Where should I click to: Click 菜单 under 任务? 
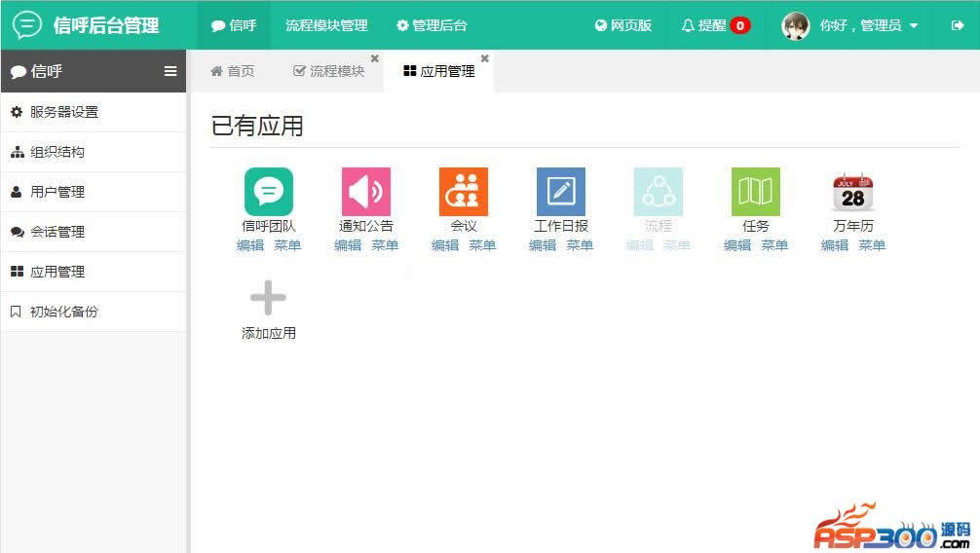tap(774, 245)
